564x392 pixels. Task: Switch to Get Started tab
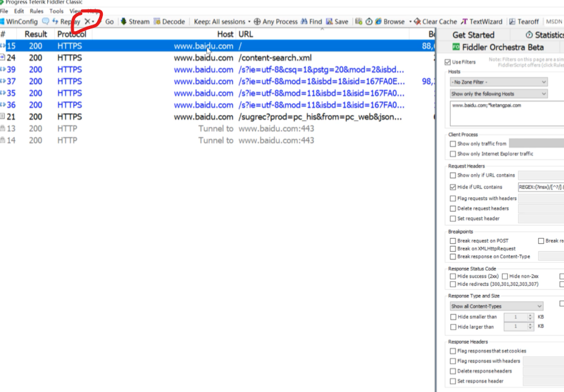(x=473, y=35)
